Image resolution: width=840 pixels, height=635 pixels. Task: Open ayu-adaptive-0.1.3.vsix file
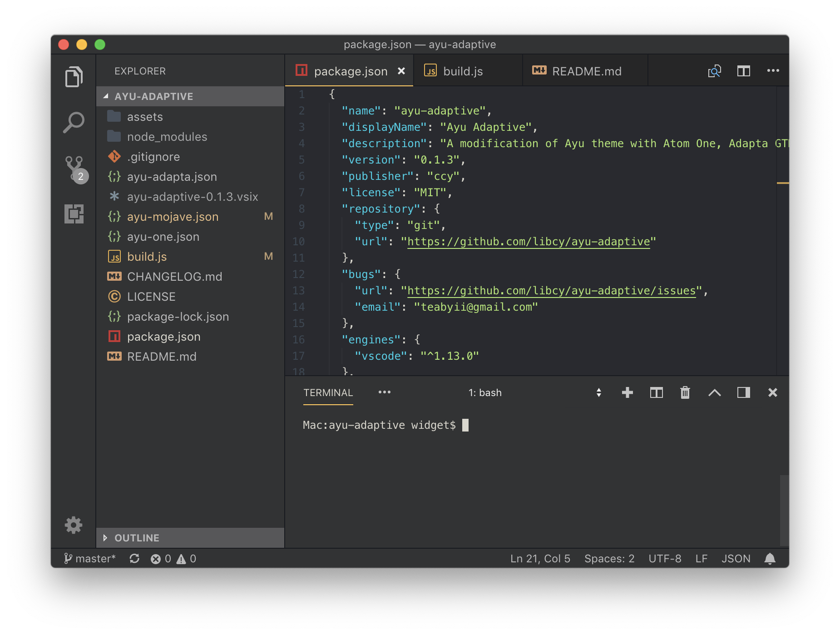(190, 197)
